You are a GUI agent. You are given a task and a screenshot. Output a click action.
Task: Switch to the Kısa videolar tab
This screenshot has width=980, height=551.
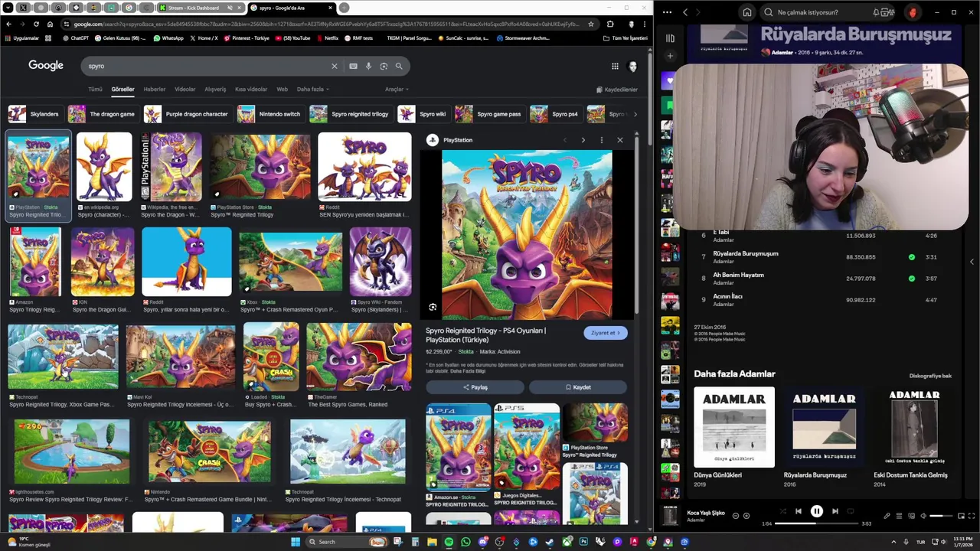pyautogui.click(x=251, y=90)
